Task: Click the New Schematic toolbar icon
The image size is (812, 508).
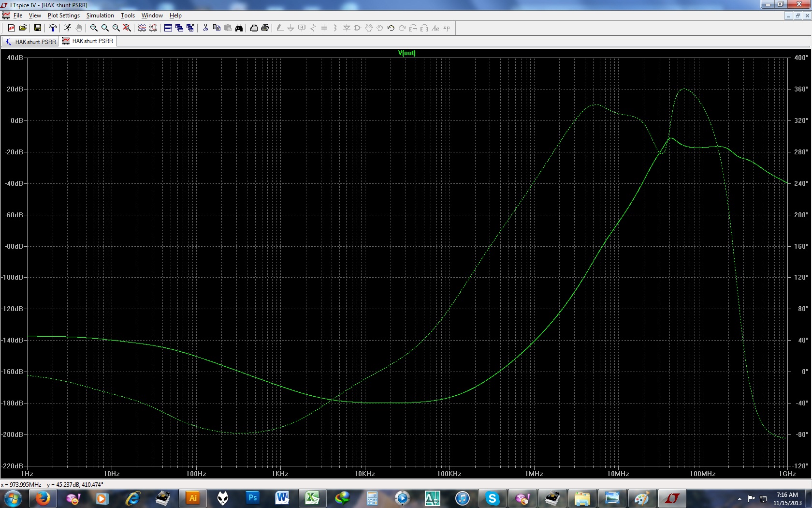Action: (12, 28)
